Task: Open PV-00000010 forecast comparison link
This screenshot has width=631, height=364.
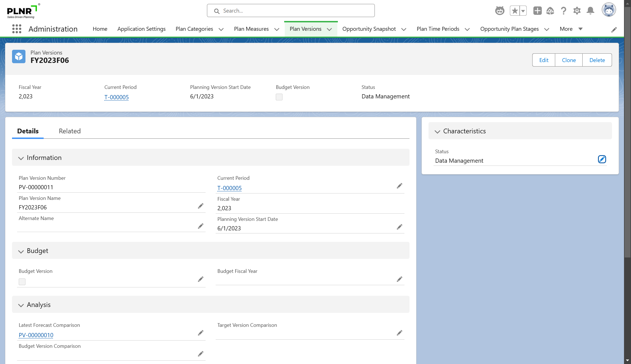Action: click(36, 335)
